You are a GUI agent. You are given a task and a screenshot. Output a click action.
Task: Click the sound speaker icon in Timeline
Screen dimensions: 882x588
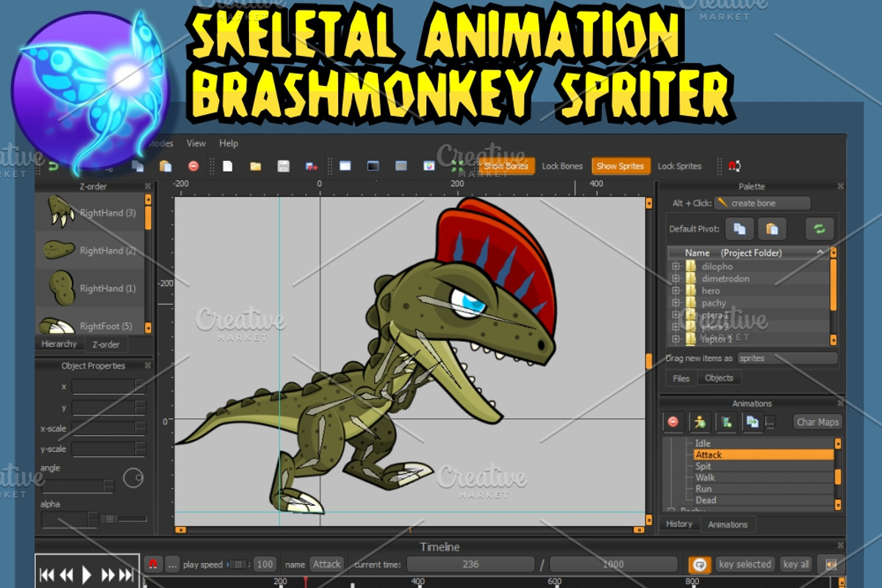tap(831, 564)
